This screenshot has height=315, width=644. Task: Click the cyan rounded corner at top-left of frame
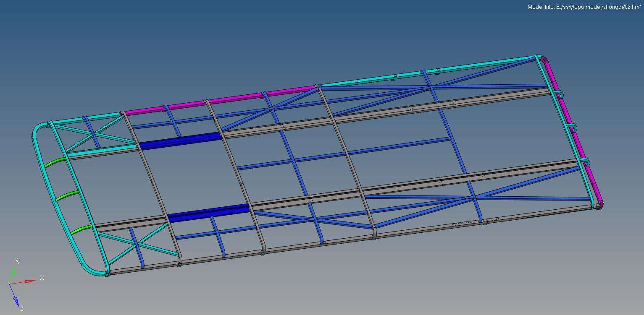(x=39, y=128)
